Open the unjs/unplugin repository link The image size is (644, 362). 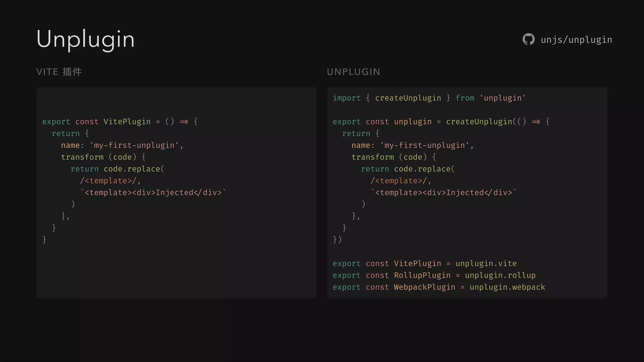point(576,40)
